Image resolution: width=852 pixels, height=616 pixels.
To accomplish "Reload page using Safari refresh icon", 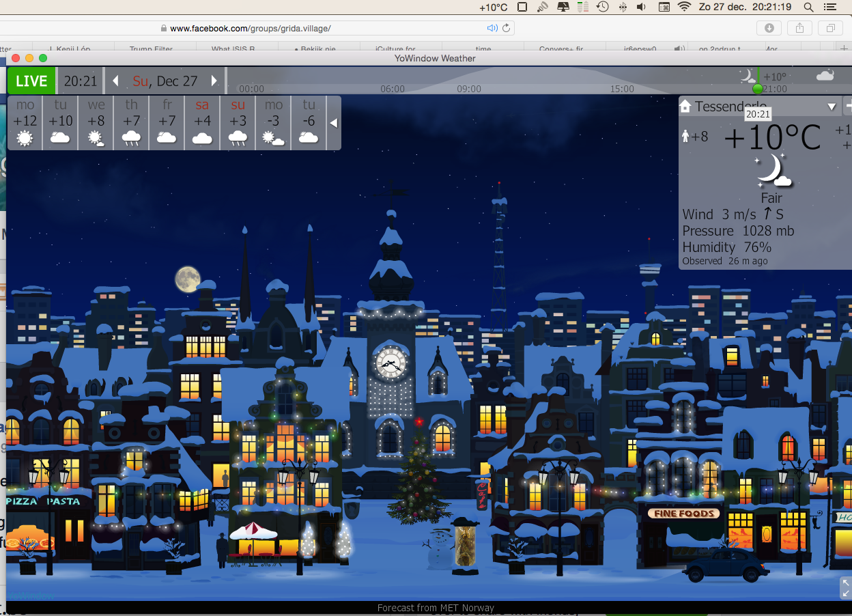I will 507,28.
